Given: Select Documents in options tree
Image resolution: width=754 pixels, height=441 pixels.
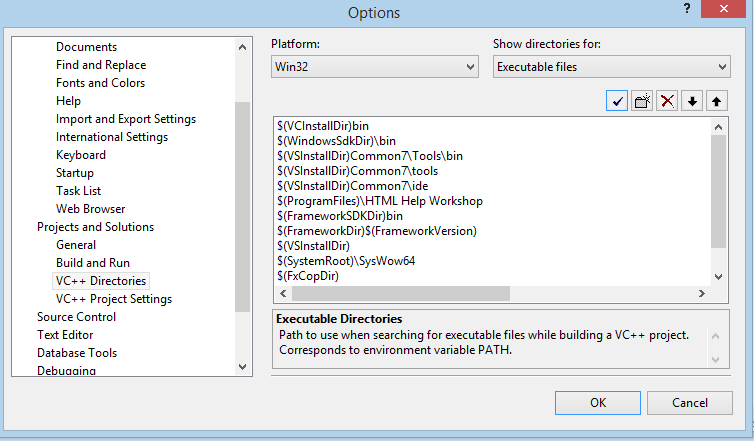Looking at the screenshot, I should (x=87, y=47).
